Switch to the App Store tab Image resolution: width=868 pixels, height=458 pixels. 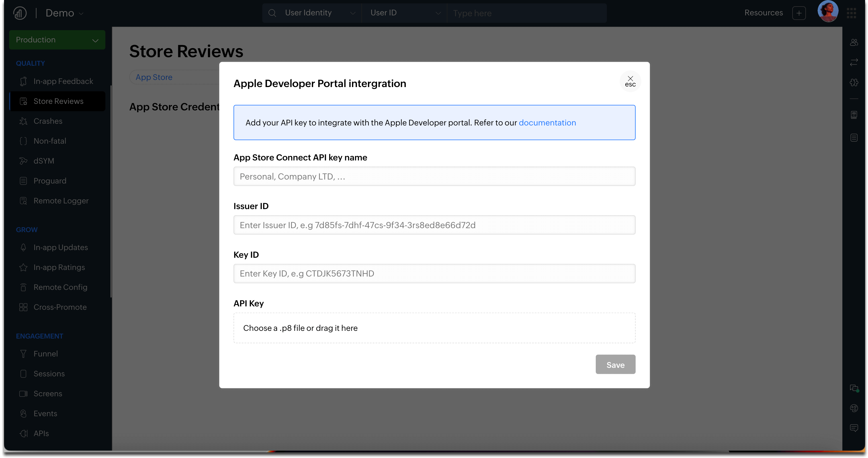pos(154,77)
